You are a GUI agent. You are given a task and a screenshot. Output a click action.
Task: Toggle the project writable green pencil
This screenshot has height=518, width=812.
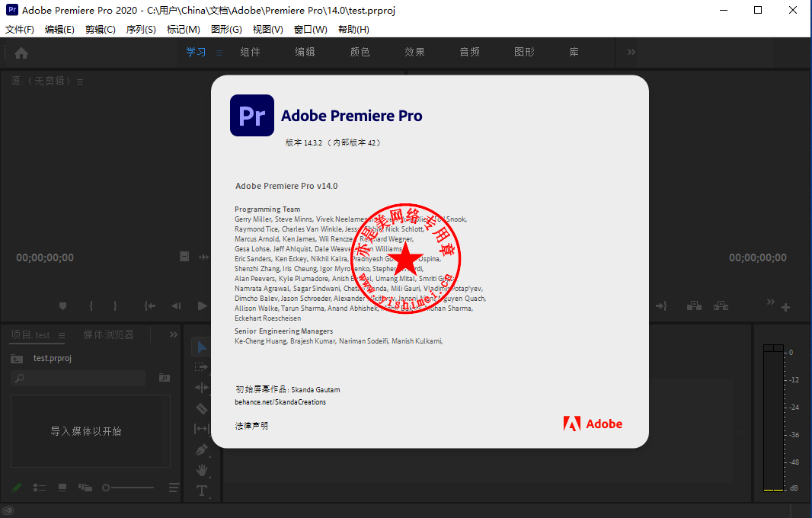[17, 488]
